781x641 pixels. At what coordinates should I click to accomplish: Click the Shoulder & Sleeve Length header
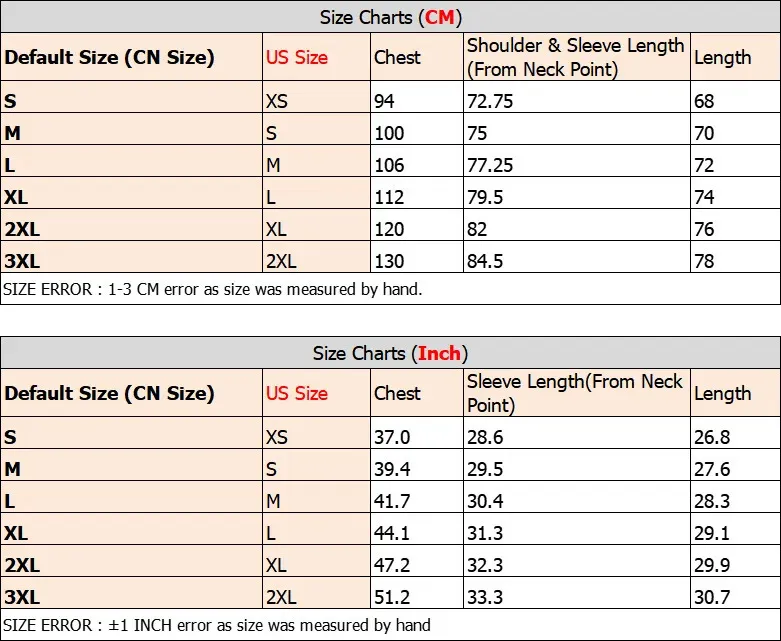click(x=575, y=57)
